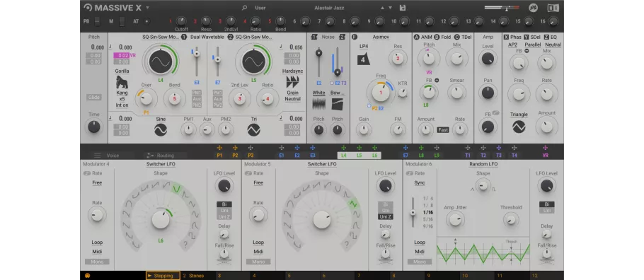Click the Sine waveform icon for PM1

[161, 129]
